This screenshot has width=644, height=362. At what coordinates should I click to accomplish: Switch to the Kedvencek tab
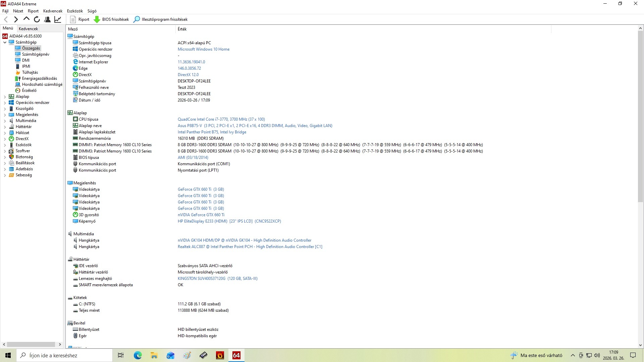pos(28,29)
